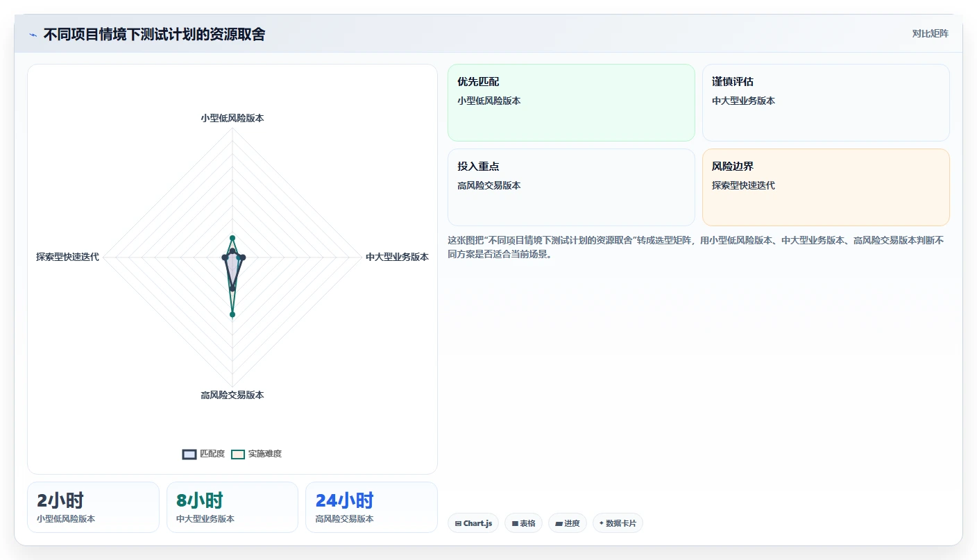Click the 实施难度 data point on the 高风险交易版本 axis
Viewport: 977px width, 560px height.
pos(232,314)
